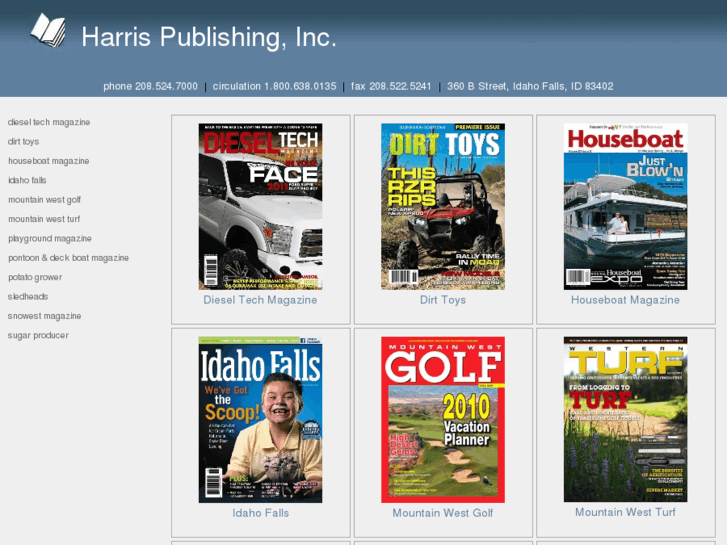Image resolution: width=727 pixels, height=545 pixels.
Task: Click the Idaho Falls magazine cover
Action: coord(261,420)
